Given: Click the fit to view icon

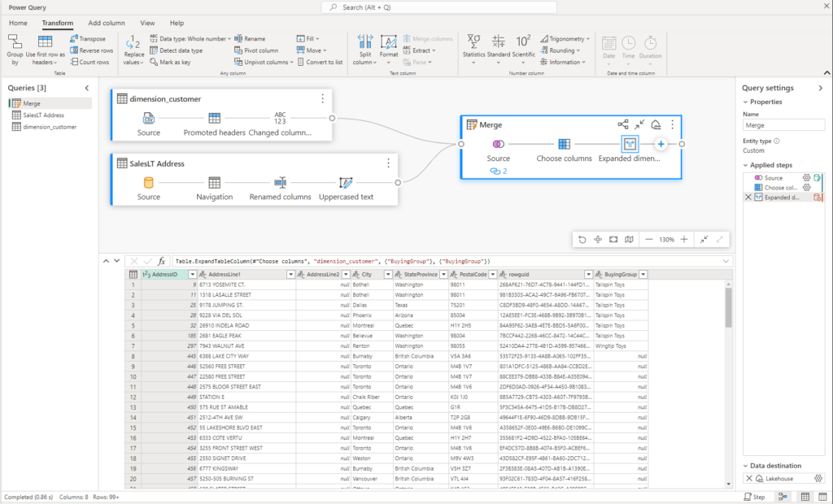Looking at the screenshot, I should [613, 240].
